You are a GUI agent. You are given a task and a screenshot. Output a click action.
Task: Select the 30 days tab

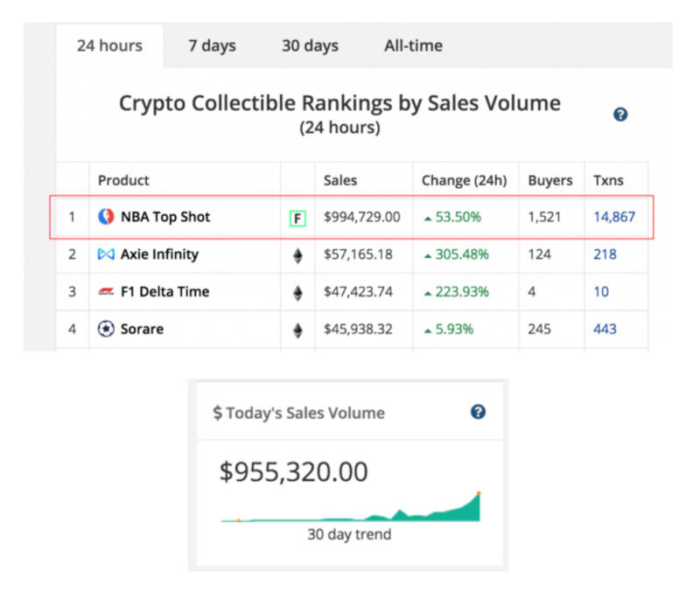coord(310,45)
